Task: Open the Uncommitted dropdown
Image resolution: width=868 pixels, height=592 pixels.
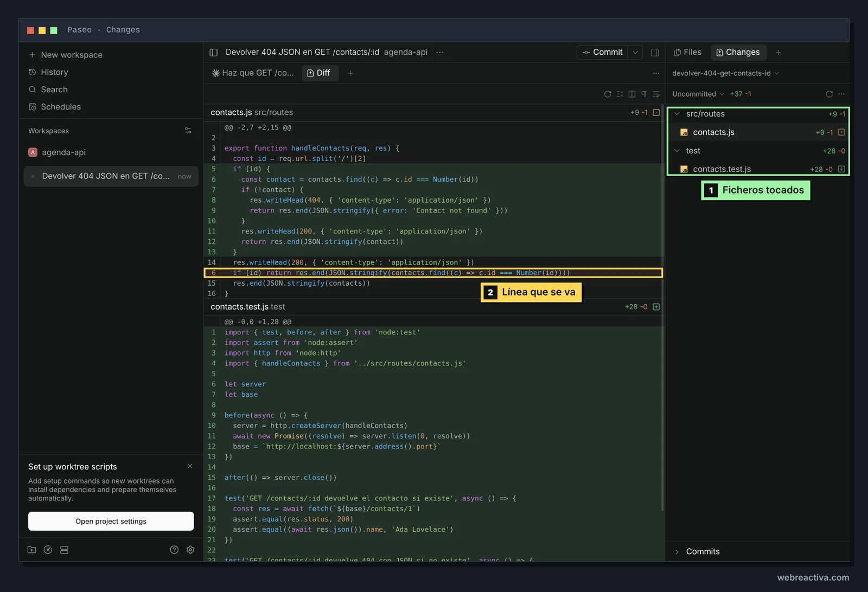Action: pos(698,94)
